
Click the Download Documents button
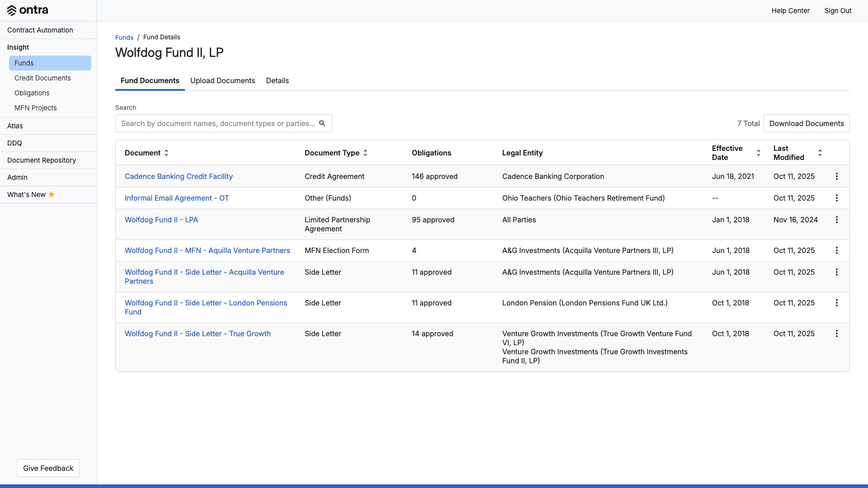point(806,123)
